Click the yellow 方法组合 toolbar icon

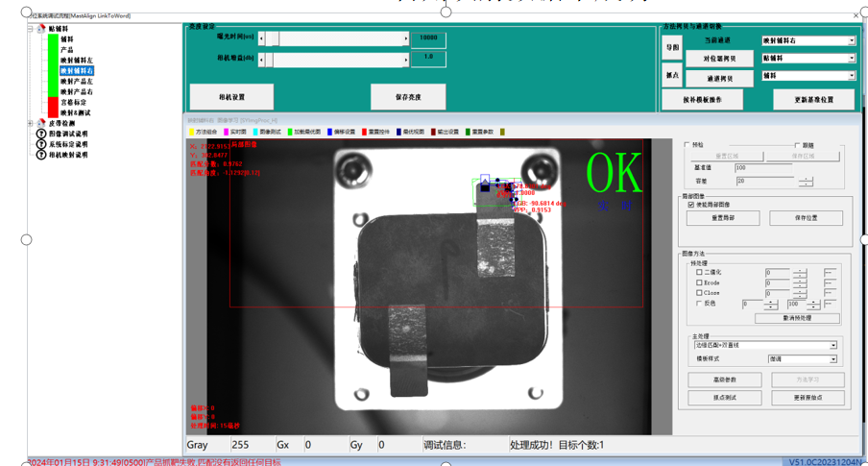click(x=192, y=132)
